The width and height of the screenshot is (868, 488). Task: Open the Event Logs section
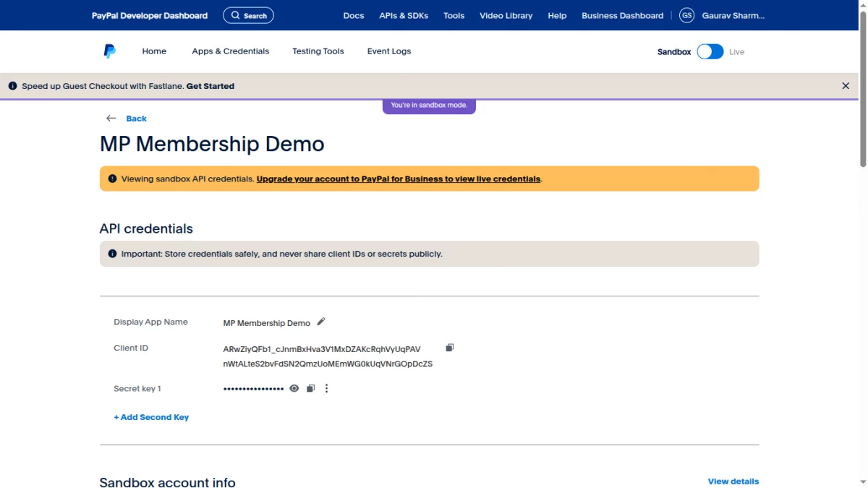388,51
